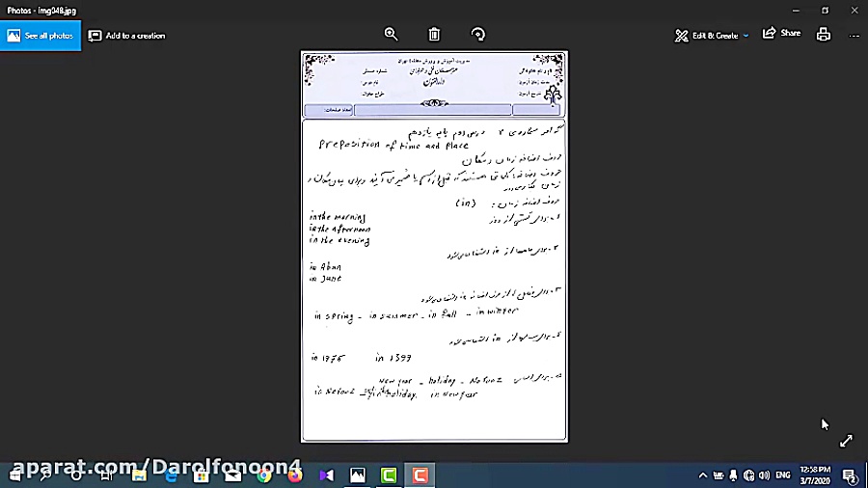Screen dimensions: 868x488
Task: Share the photo
Action: (781, 33)
